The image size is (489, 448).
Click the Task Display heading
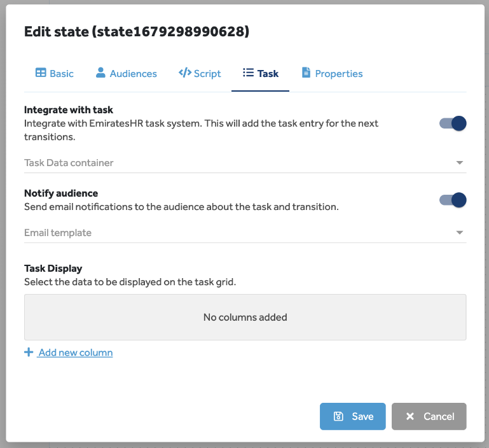pyautogui.click(x=53, y=269)
